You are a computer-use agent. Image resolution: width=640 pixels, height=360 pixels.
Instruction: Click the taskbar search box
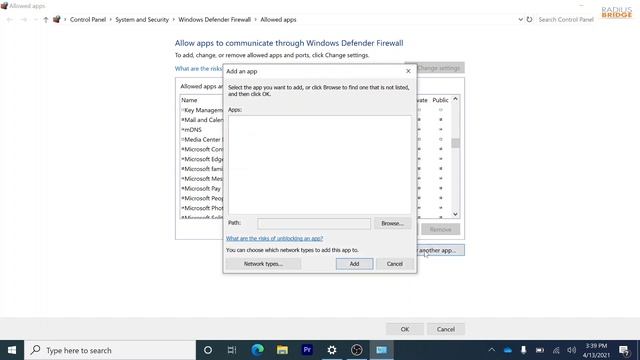pyautogui.click(x=110, y=350)
